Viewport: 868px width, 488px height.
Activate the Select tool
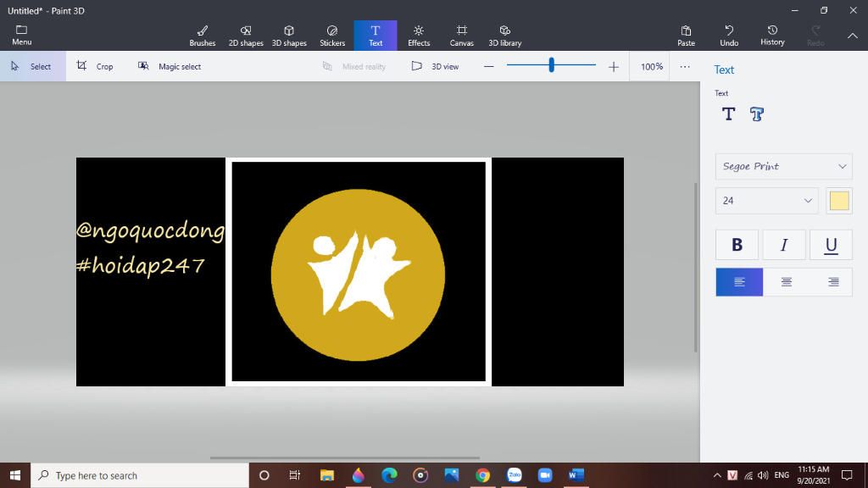point(33,66)
